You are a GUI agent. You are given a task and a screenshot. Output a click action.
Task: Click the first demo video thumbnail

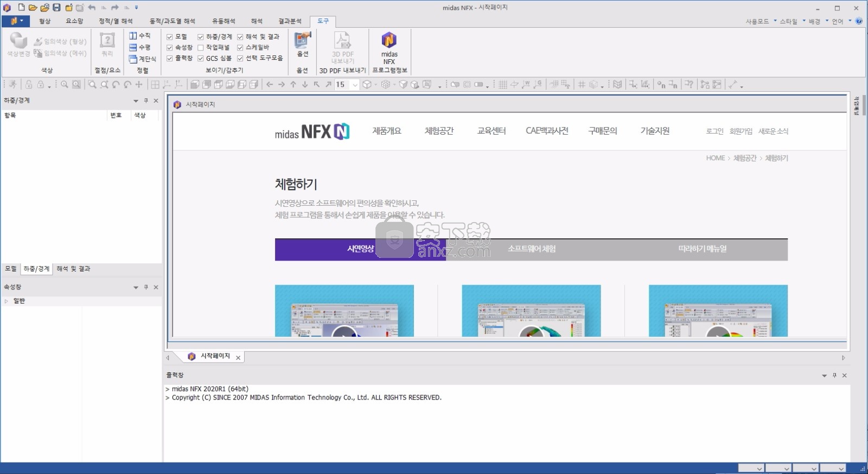[x=344, y=311]
